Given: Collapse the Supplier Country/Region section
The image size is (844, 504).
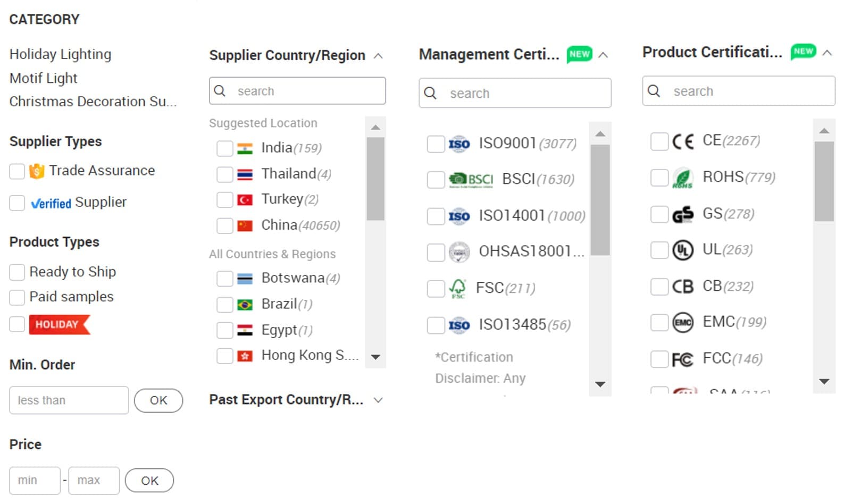Looking at the screenshot, I should (378, 56).
